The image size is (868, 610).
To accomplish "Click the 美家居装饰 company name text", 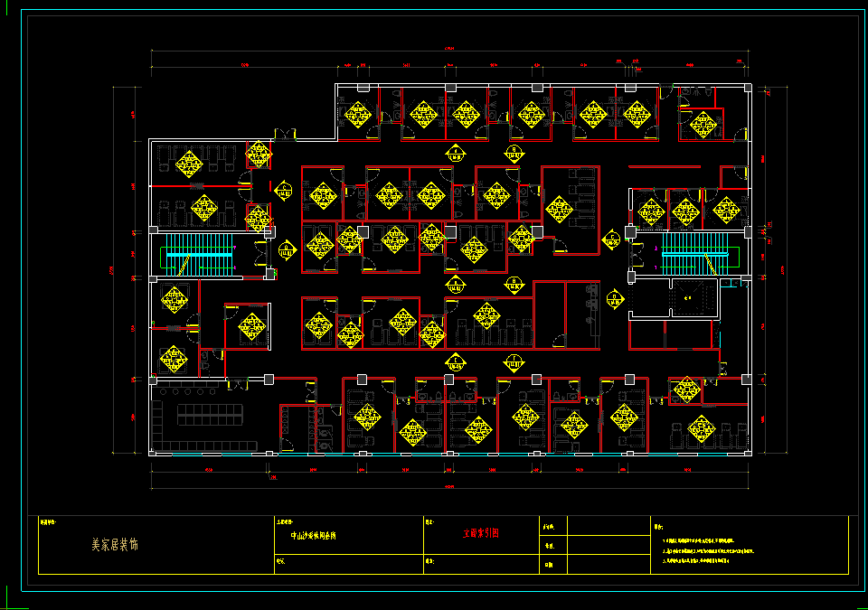I will [115, 545].
